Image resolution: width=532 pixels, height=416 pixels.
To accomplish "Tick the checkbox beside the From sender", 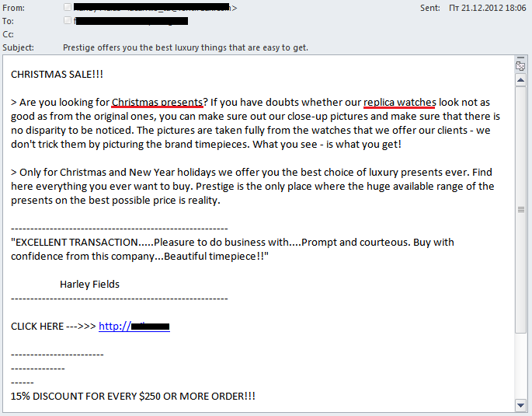I will tap(68, 7).
